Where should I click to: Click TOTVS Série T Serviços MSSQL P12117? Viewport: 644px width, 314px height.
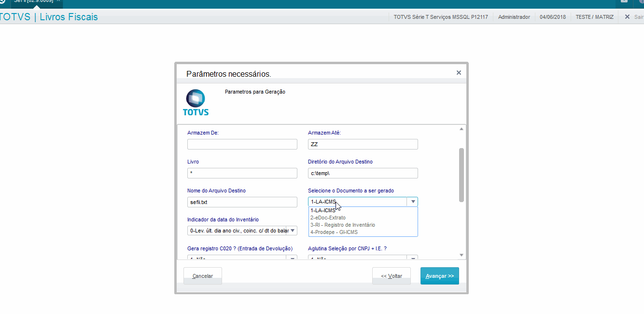pyautogui.click(x=441, y=17)
